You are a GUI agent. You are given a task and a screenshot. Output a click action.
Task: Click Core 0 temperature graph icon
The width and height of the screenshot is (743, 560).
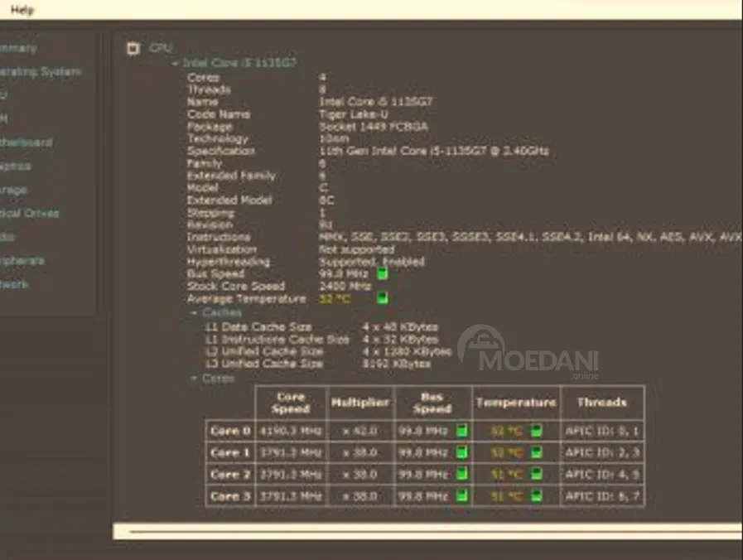[x=537, y=431]
